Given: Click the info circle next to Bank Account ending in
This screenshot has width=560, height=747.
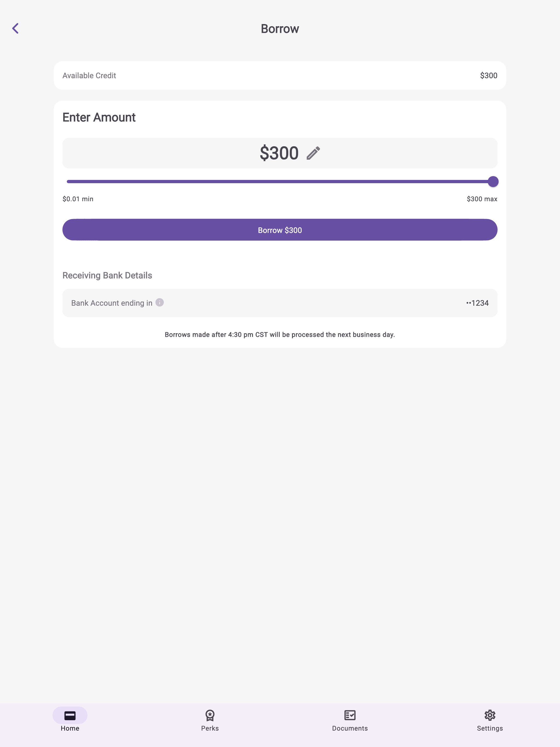Looking at the screenshot, I should (x=159, y=303).
